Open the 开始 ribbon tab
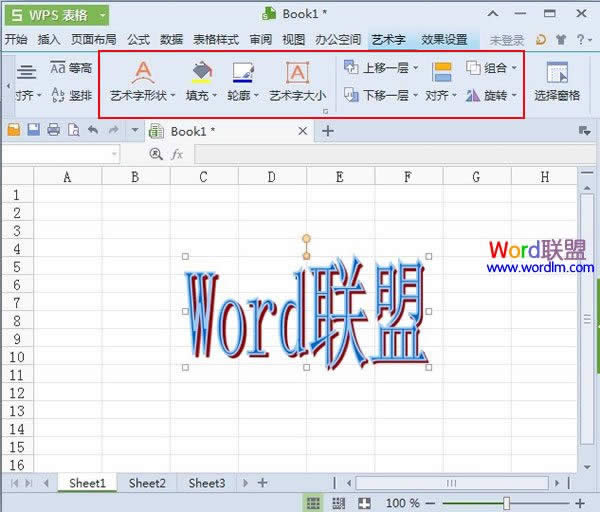 click(16, 39)
